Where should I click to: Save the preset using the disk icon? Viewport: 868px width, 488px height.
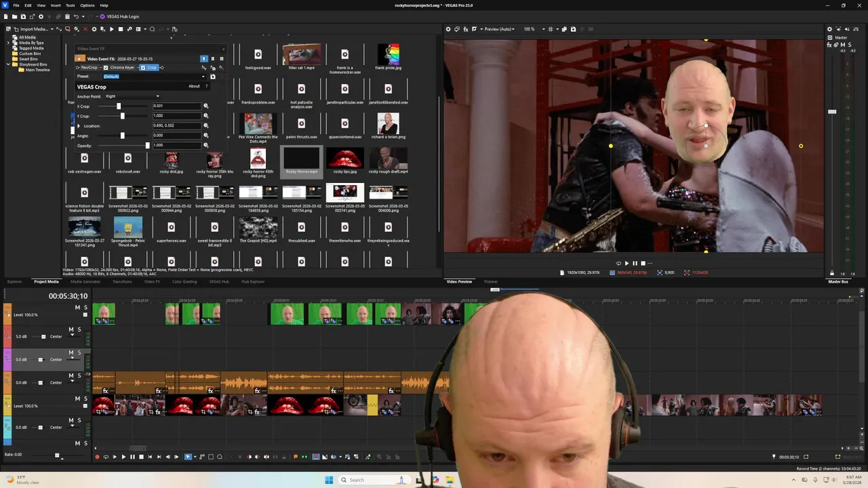pos(213,77)
